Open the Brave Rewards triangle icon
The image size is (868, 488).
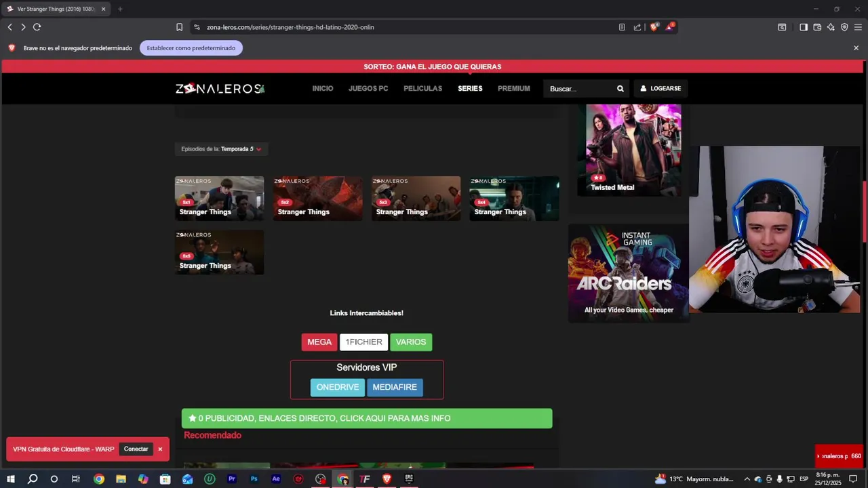coord(670,27)
